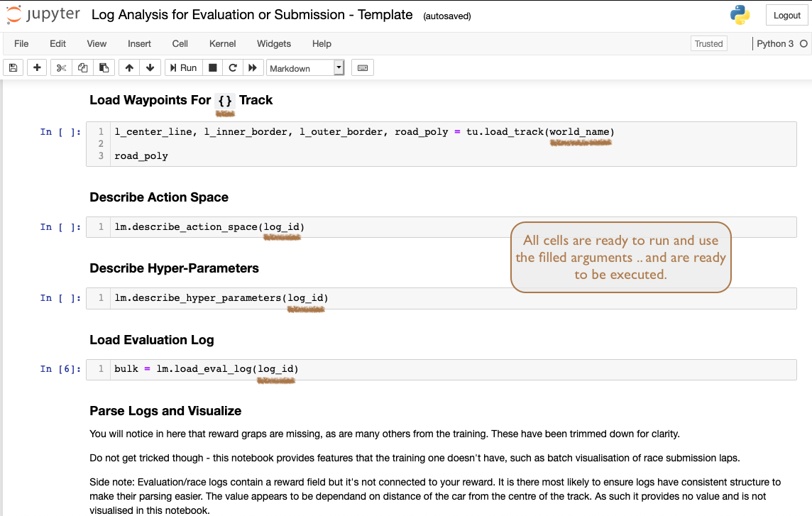Run the selected cell with Run button
812x516 pixels.
click(182, 67)
